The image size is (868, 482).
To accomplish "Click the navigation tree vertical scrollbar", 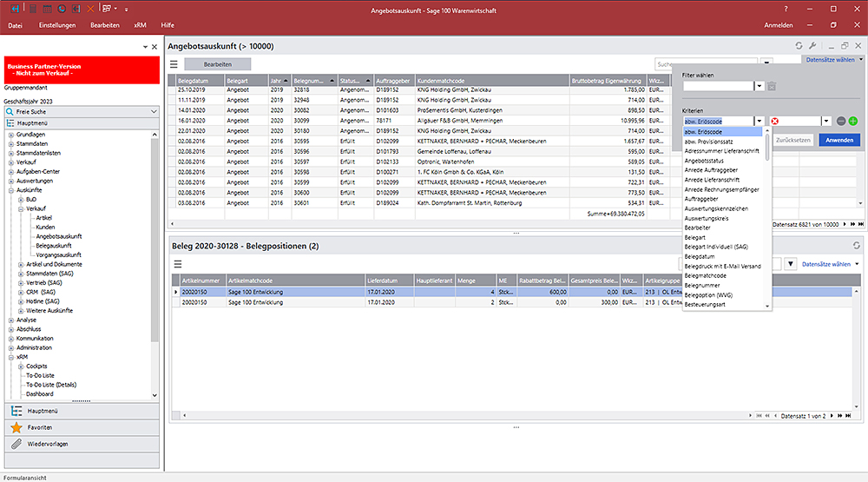I will [155, 238].
